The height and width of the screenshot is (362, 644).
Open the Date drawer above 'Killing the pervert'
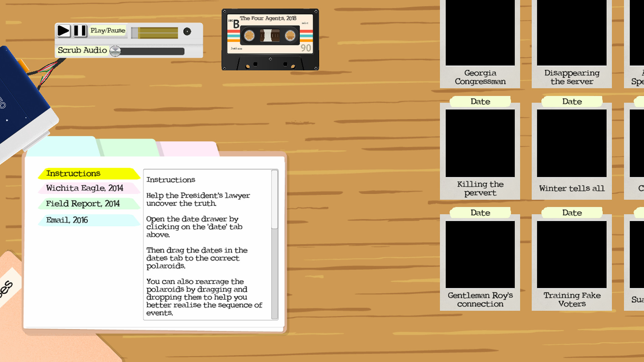pos(480,101)
